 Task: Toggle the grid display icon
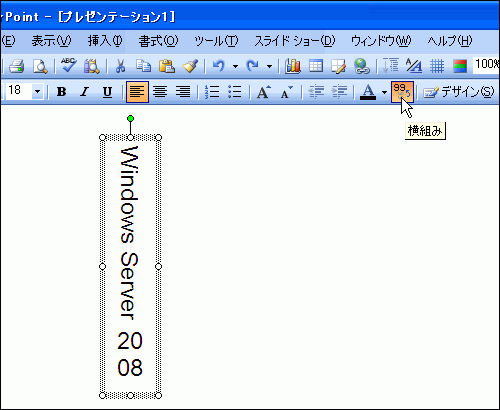[437, 66]
